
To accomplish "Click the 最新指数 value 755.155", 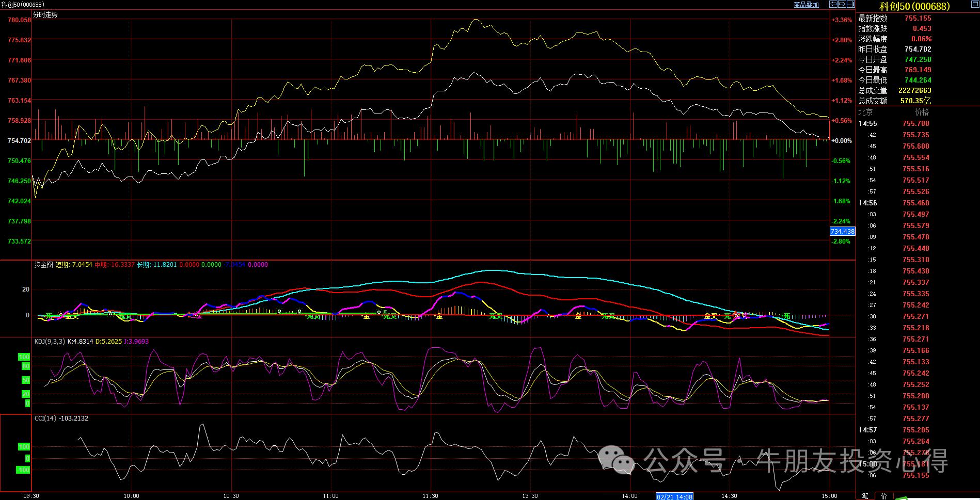I will coord(918,18).
